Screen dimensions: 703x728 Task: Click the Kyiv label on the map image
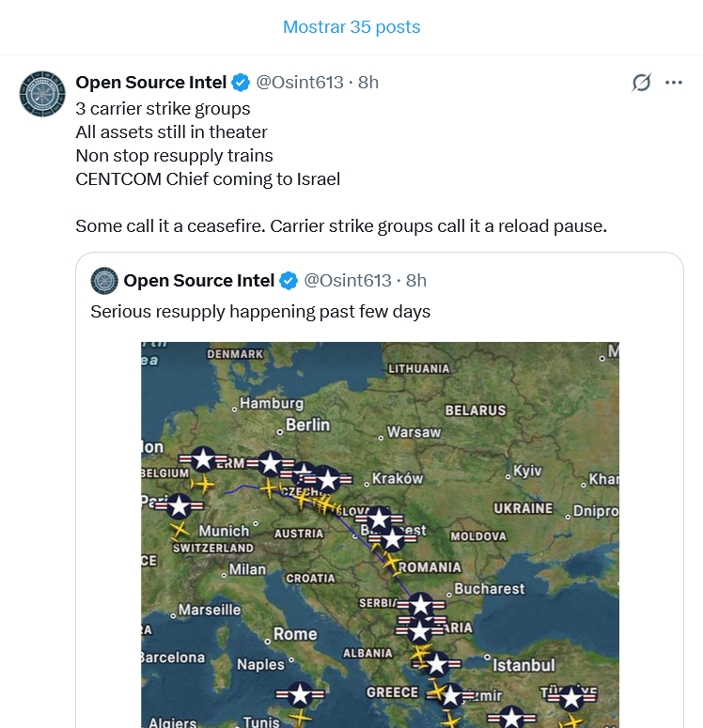pos(527,472)
